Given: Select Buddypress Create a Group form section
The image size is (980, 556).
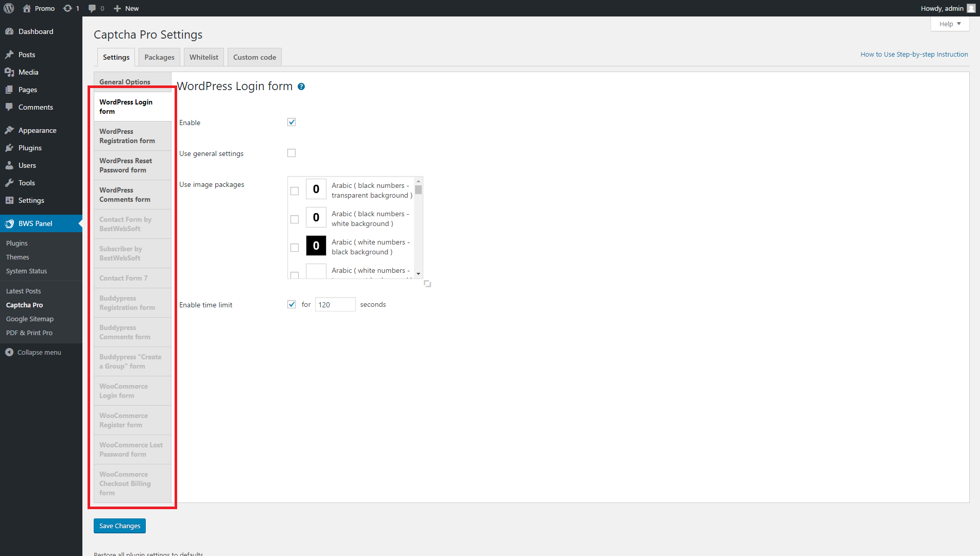Looking at the screenshot, I should (x=133, y=361).
